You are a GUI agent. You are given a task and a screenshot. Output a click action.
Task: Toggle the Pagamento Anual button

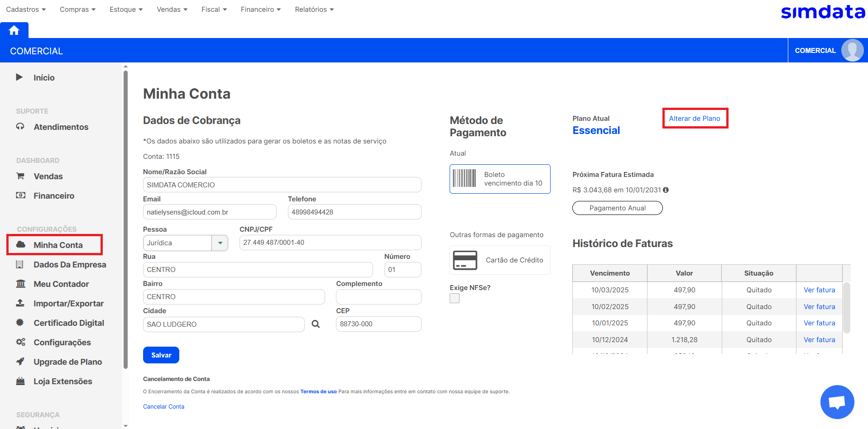(x=617, y=208)
